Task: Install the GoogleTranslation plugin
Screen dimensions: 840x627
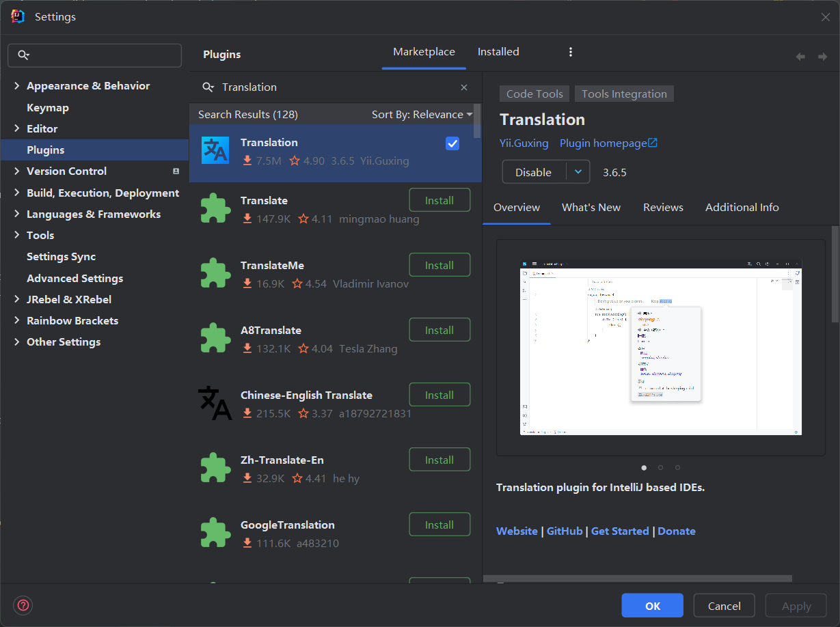Action: pos(439,525)
